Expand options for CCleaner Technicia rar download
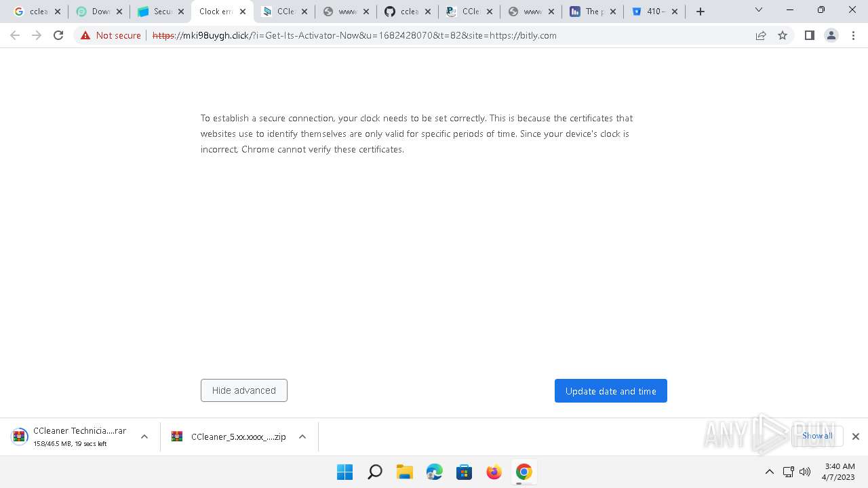This screenshot has height=488, width=868. coord(144,436)
